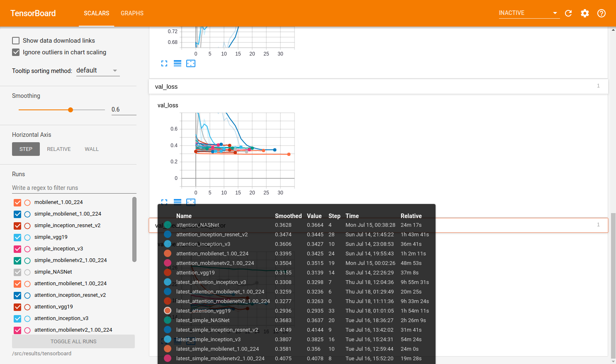Select only the attention_inception_v3 run circle
Screen dimensions: 616x364
click(x=27, y=319)
